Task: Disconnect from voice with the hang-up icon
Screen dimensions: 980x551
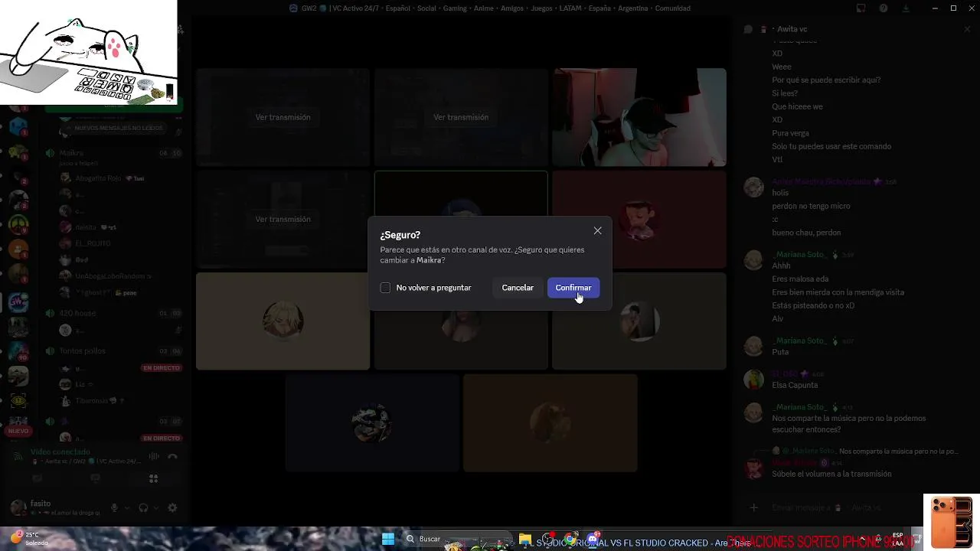Action: 172,457
